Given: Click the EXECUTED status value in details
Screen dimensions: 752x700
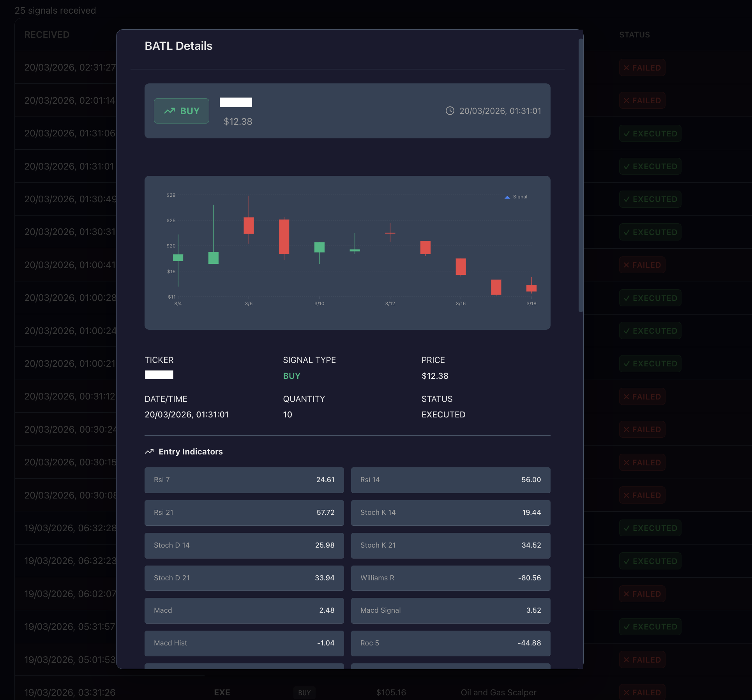Looking at the screenshot, I should [443, 414].
